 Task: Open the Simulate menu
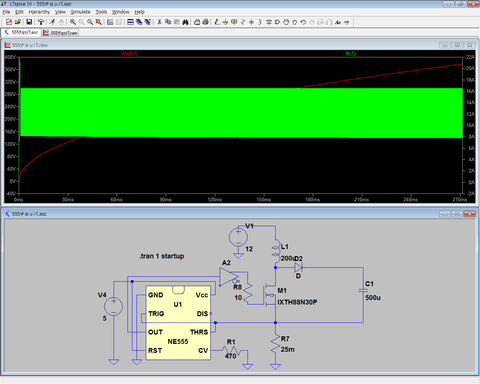coord(80,12)
